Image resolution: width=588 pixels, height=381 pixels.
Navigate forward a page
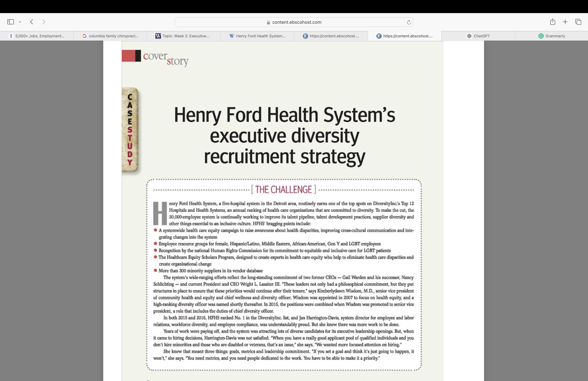(x=44, y=22)
